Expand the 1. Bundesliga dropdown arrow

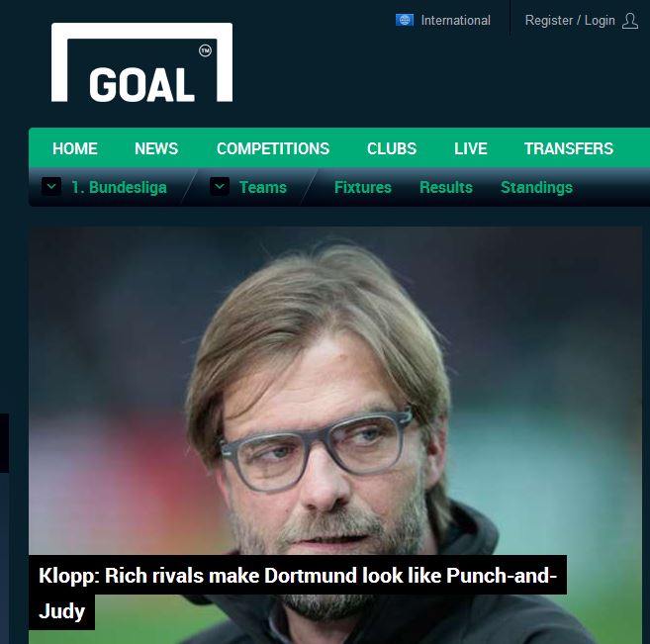[x=51, y=187]
